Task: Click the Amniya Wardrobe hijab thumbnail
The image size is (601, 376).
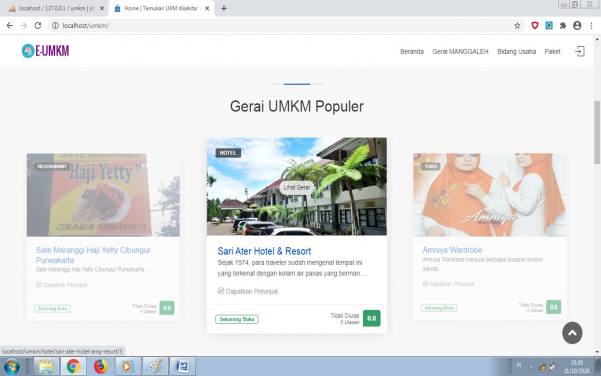Action: tap(489, 195)
